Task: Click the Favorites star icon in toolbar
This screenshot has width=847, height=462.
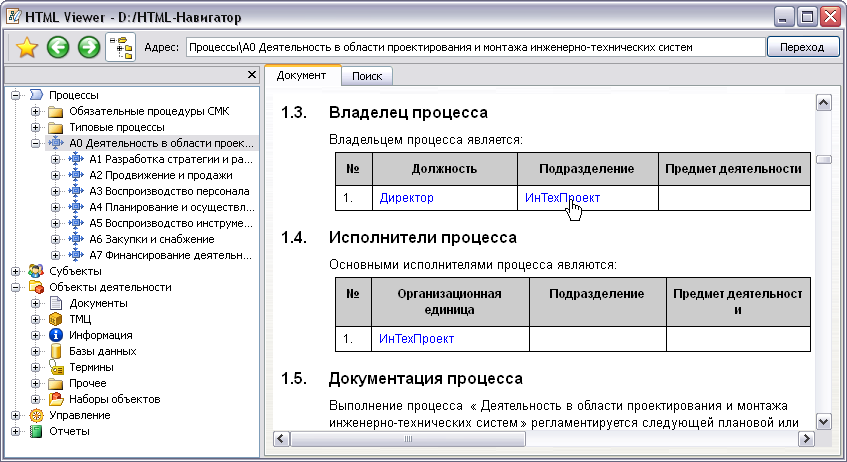Action: pyautogui.click(x=26, y=48)
